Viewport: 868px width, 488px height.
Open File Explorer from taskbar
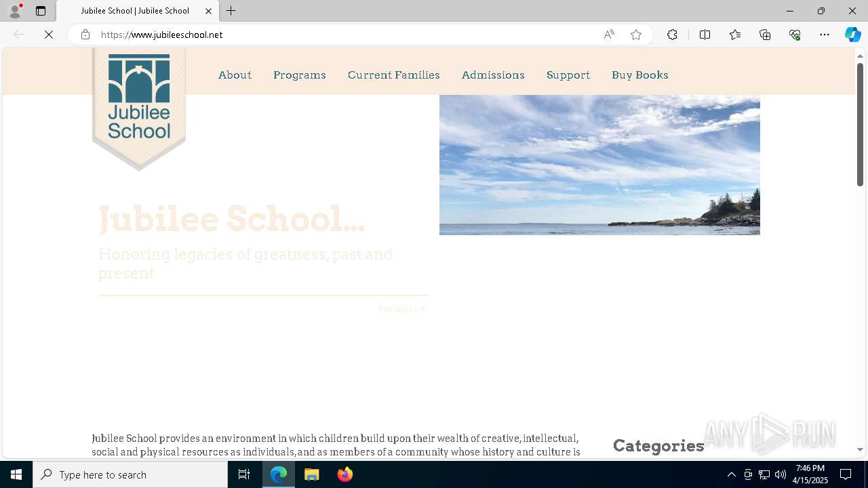(x=312, y=474)
